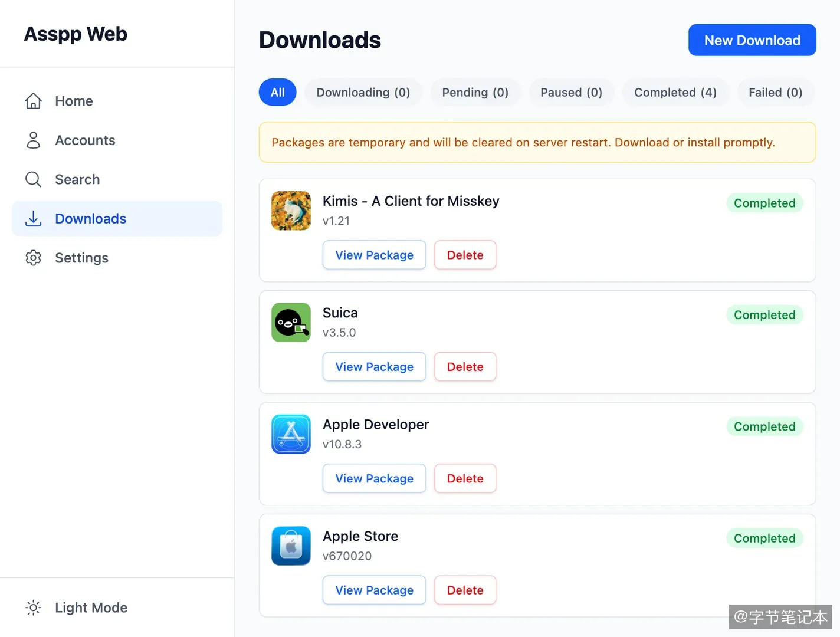View Package for Kimis
This screenshot has height=637, width=840.
(x=374, y=255)
